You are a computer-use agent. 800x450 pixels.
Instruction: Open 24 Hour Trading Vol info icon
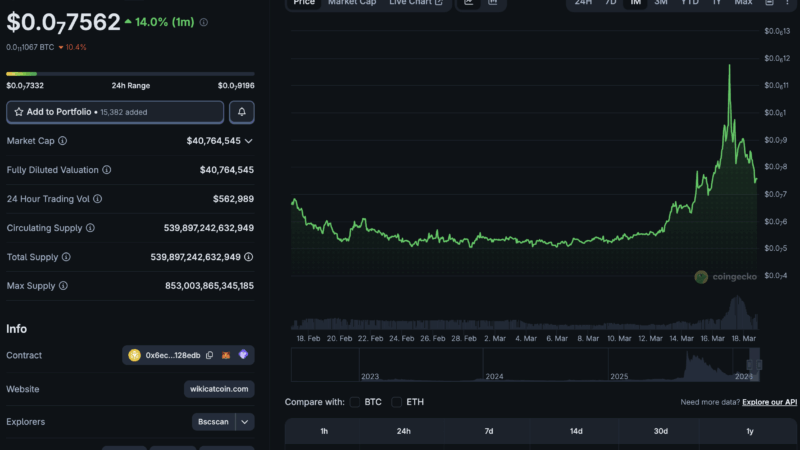click(x=97, y=199)
